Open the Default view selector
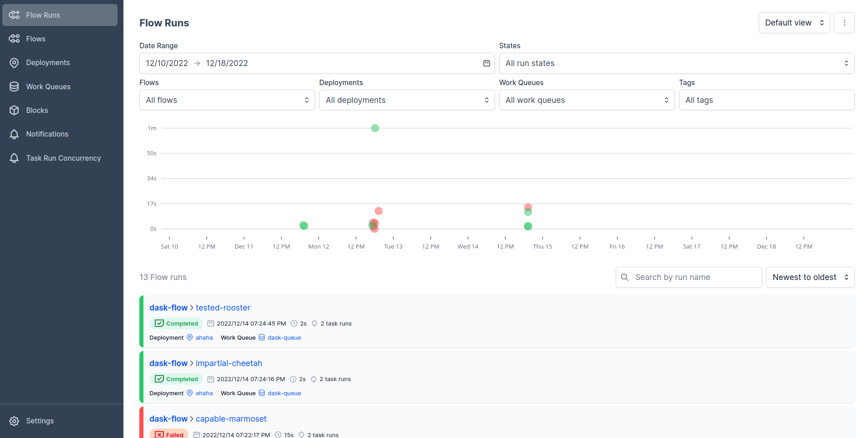This screenshot has width=868, height=438. [794, 23]
